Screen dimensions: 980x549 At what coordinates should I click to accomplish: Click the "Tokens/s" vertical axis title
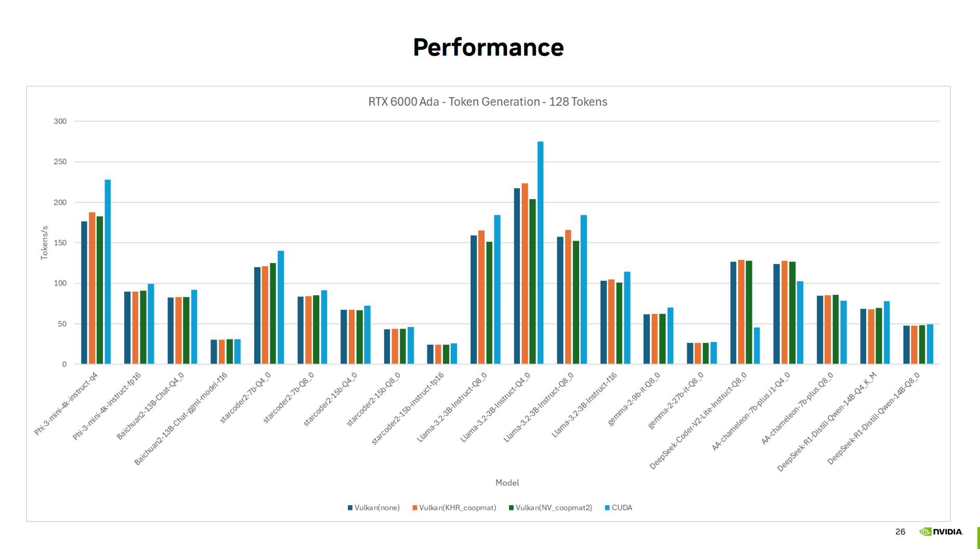tap(44, 243)
